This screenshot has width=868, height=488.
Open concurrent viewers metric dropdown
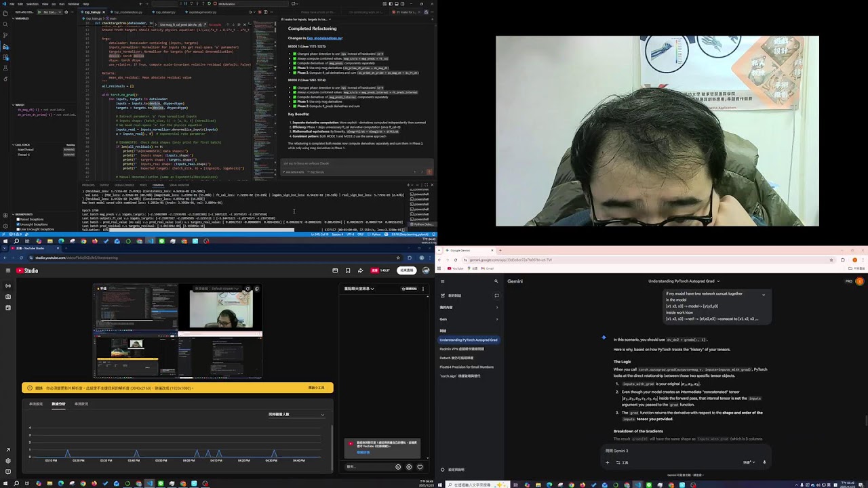click(296, 414)
